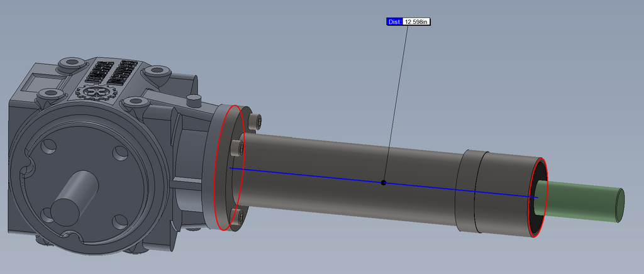Select the blue measurement line along the tube
The width and height of the screenshot is (644, 274).
383,182
